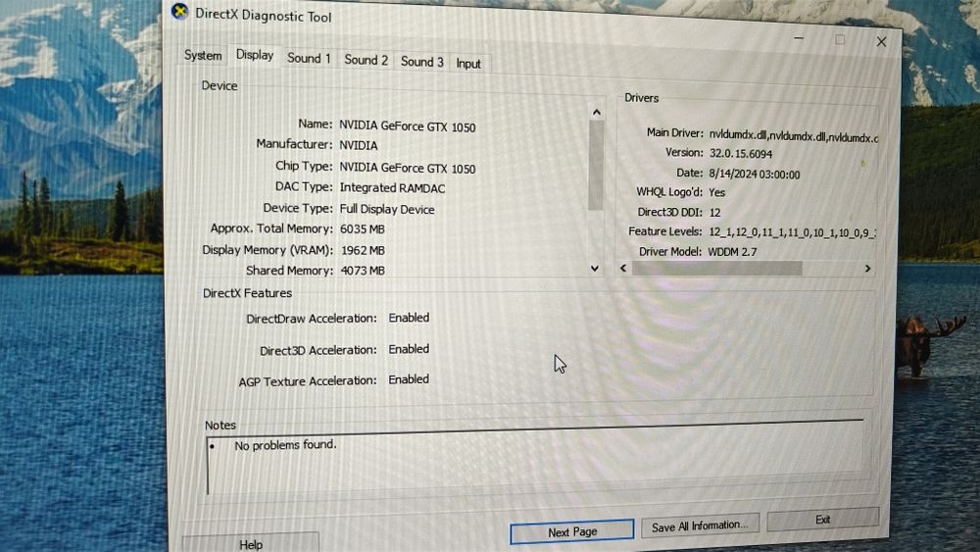Click the Manufacturer value NVIDIA
This screenshot has width=980, height=552.
click(x=359, y=146)
